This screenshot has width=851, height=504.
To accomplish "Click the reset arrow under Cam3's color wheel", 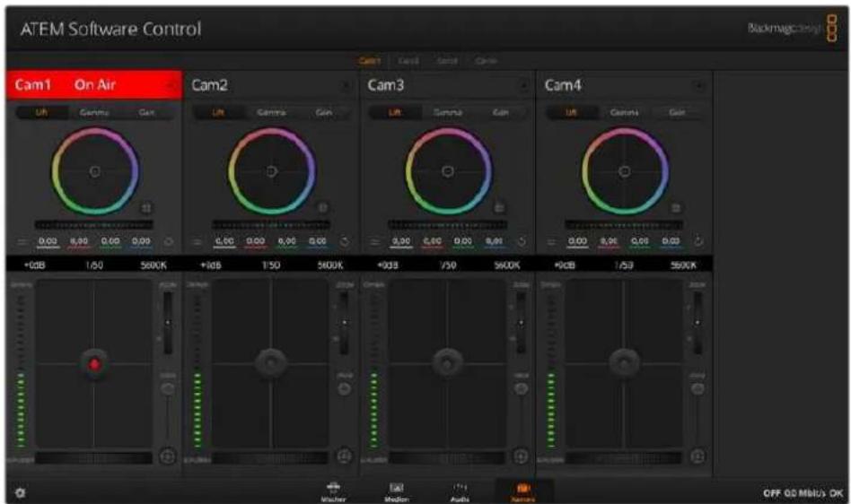I will click(x=522, y=241).
